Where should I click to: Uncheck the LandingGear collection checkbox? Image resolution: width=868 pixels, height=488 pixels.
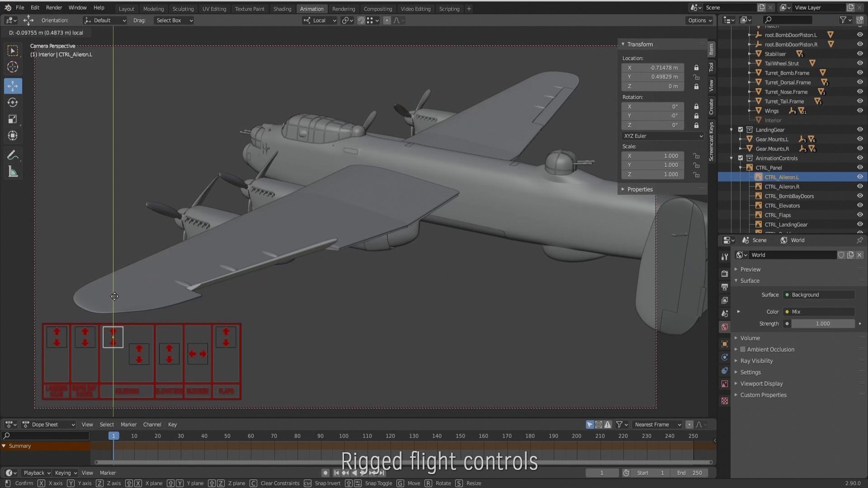tap(741, 130)
